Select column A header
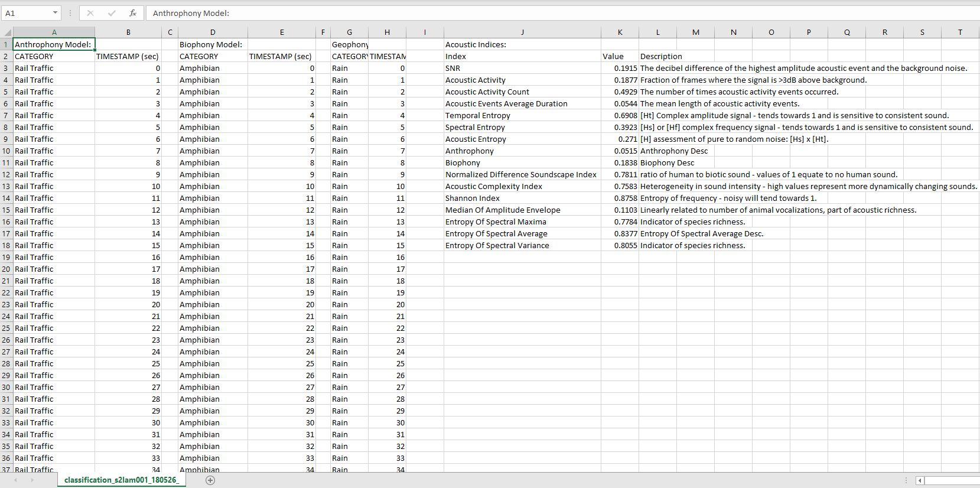This screenshot has height=488, width=980. point(54,32)
